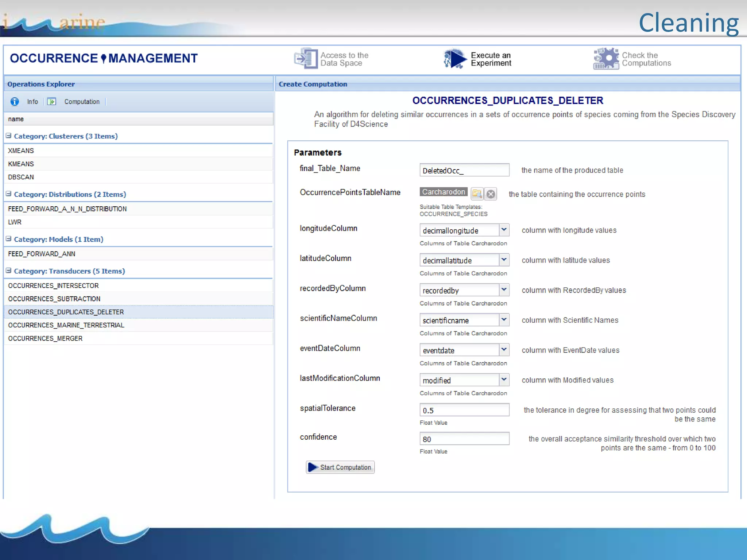Open the recordedByColumn dropdown
The width and height of the screenshot is (747, 560).
pos(504,290)
